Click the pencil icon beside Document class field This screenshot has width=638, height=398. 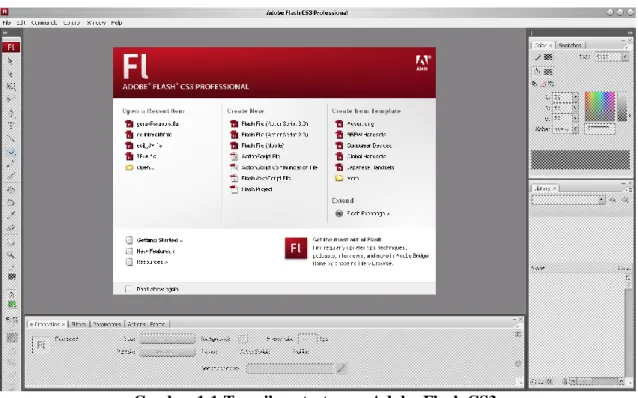(341, 369)
